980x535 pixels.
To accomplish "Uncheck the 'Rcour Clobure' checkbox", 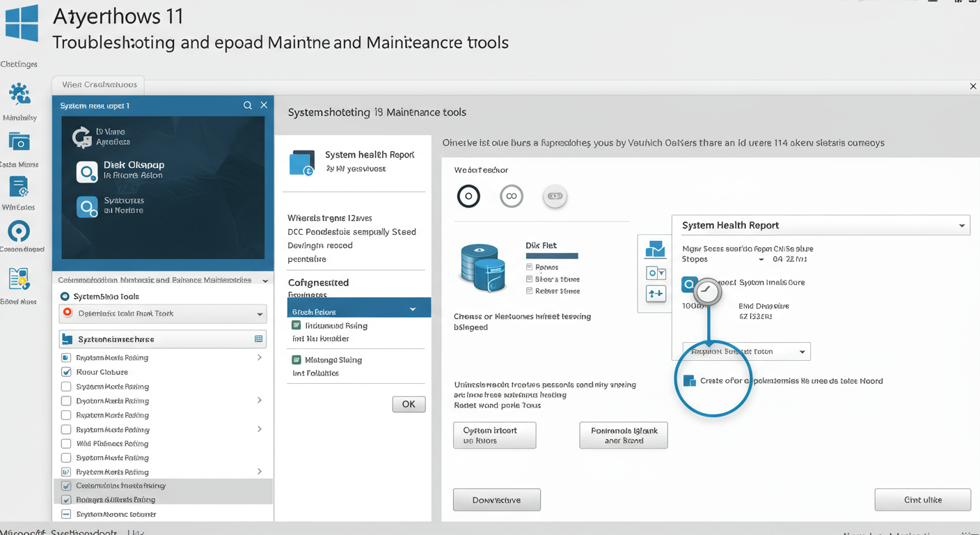I will click(x=66, y=372).
